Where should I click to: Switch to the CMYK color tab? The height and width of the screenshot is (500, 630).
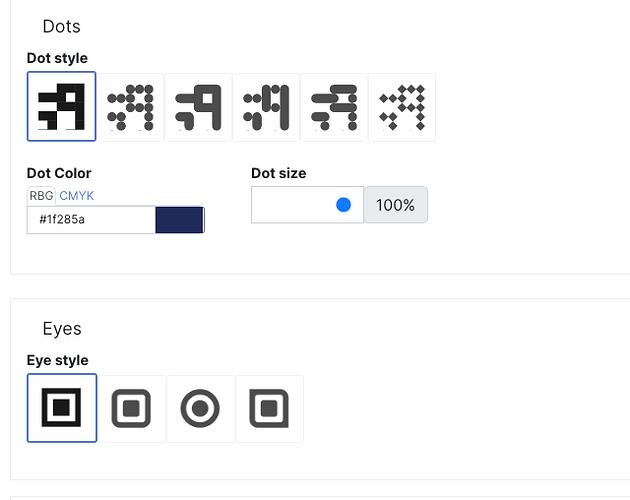tap(77, 196)
